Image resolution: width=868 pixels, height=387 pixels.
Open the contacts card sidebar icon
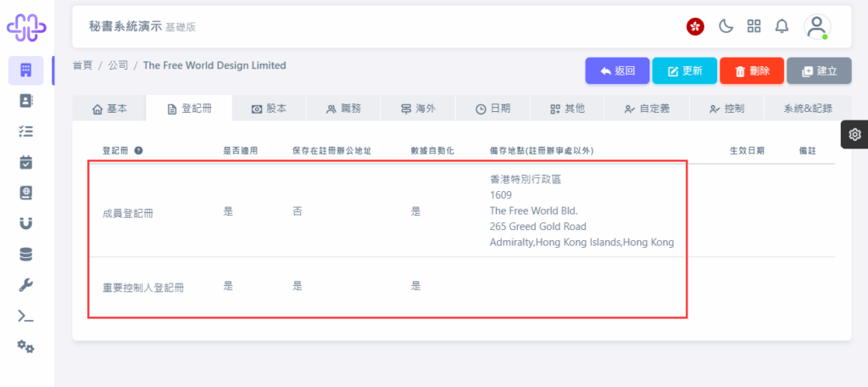click(x=26, y=100)
